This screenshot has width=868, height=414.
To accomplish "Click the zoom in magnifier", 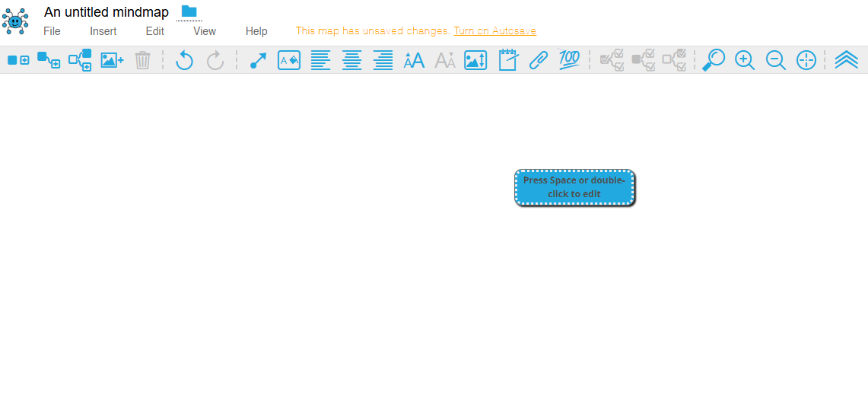I will click(x=744, y=60).
